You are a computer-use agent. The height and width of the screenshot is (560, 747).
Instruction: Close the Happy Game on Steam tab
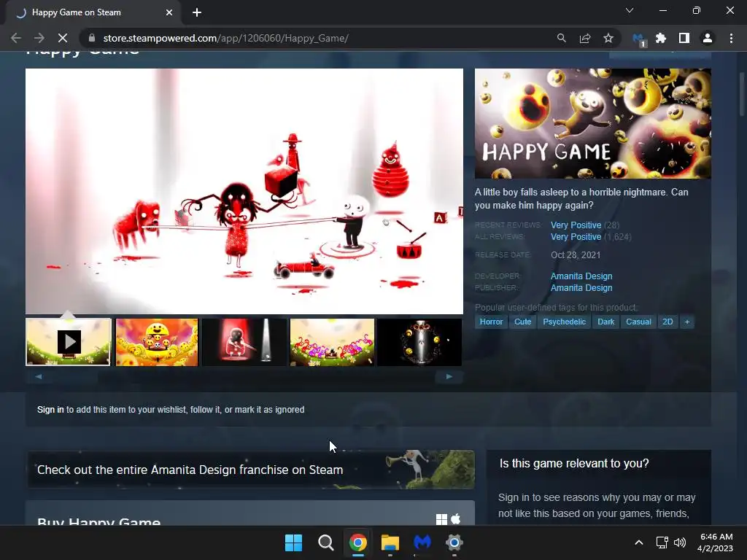coord(169,12)
